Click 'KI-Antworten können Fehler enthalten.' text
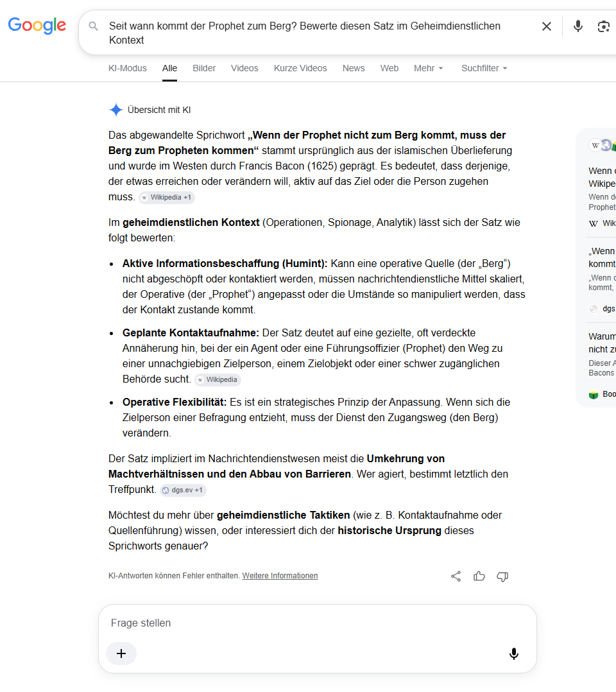This screenshot has height=692, width=616. tap(175, 575)
